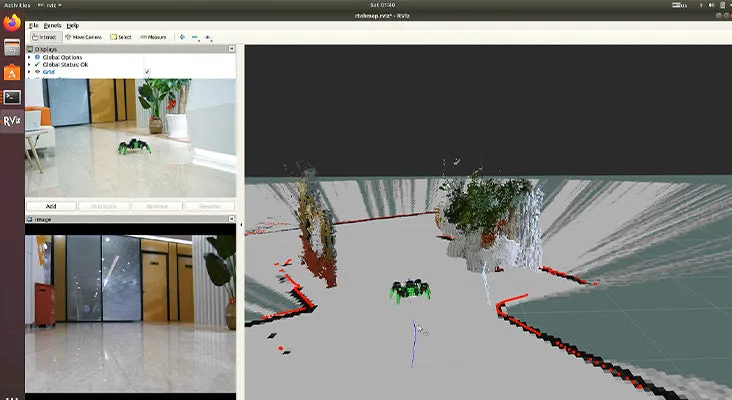The image size is (732, 400).
Task: Expand the Grid display entry
Action: [x=29, y=72]
